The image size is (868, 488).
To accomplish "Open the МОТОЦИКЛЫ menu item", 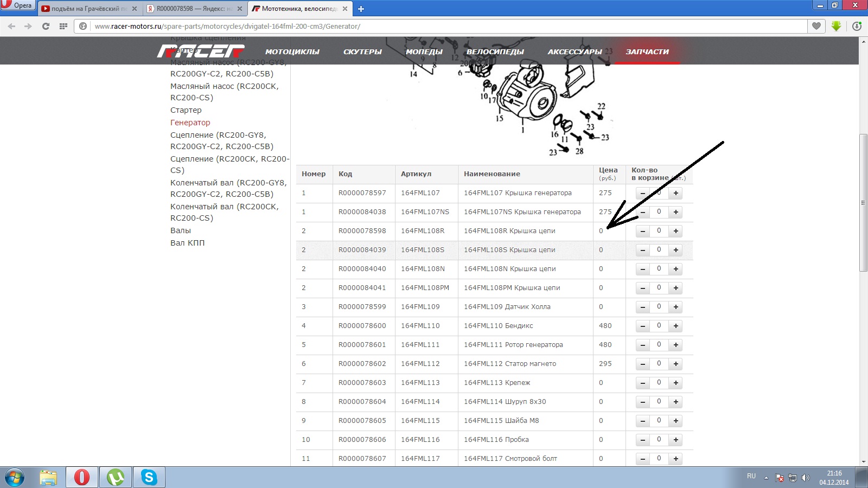I will [x=292, y=52].
